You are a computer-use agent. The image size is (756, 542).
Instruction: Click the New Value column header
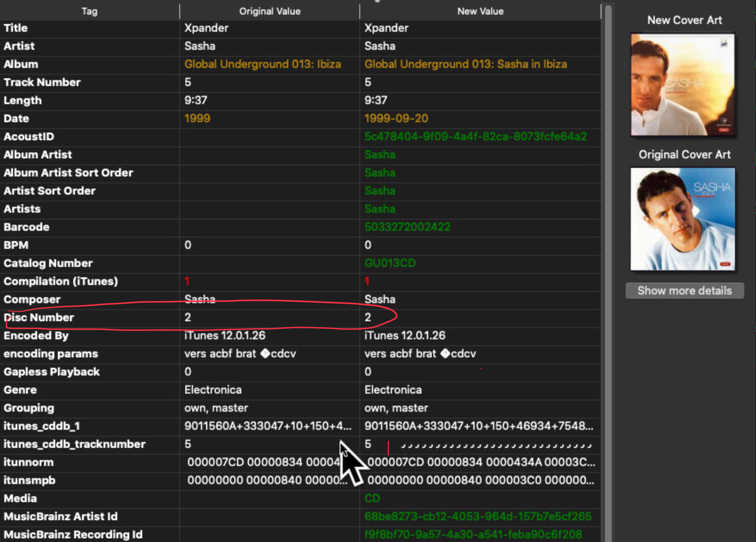(x=480, y=11)
